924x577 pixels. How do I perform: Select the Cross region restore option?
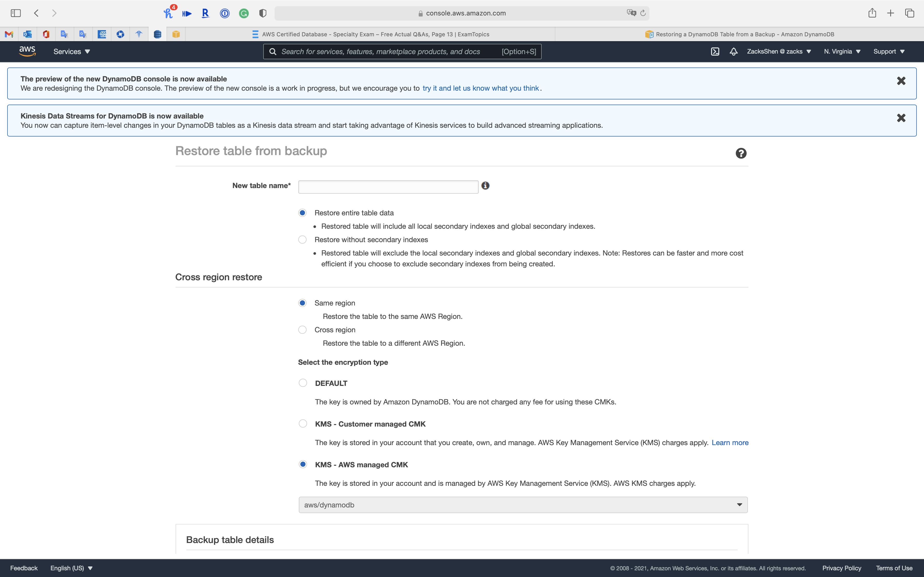(302, 330)
